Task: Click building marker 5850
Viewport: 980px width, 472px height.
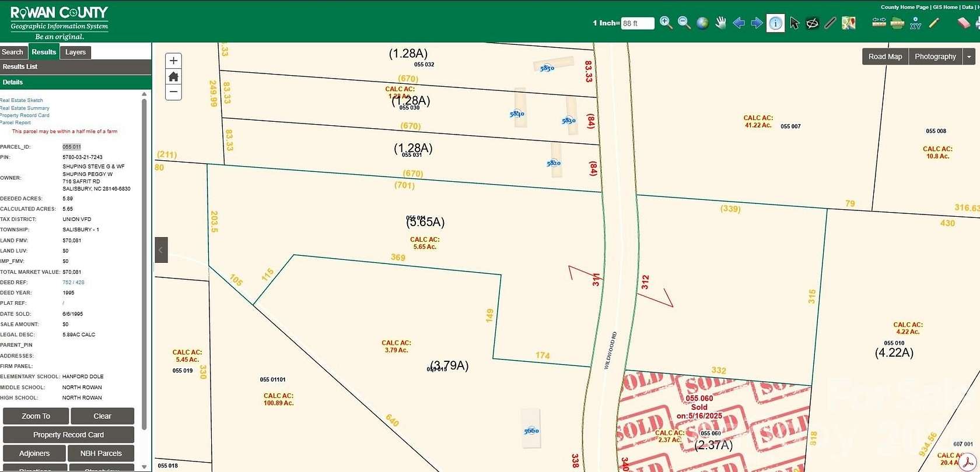Action: click(547, 68)
